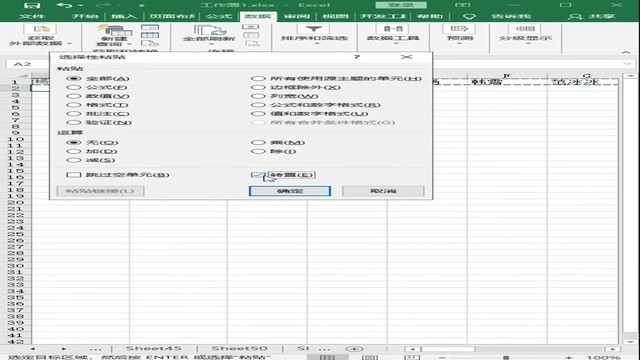Open Sort and Filter funnel icon

(313, 29)
